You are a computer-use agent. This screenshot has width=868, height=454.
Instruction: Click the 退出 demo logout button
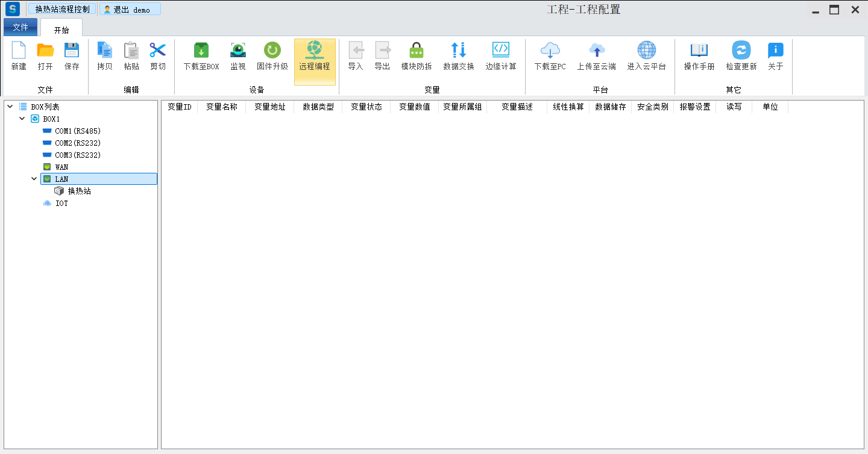(130, 10)
